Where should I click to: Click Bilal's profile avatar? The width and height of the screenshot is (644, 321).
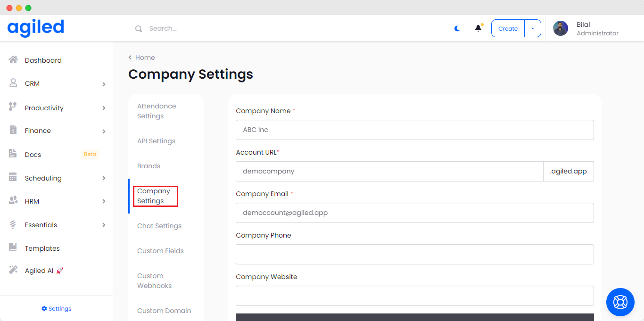pos(561,28)
